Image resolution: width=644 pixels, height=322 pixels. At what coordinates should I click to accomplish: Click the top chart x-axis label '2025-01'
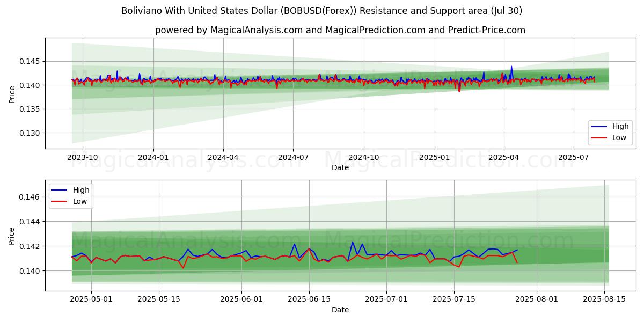pos(434,157)
